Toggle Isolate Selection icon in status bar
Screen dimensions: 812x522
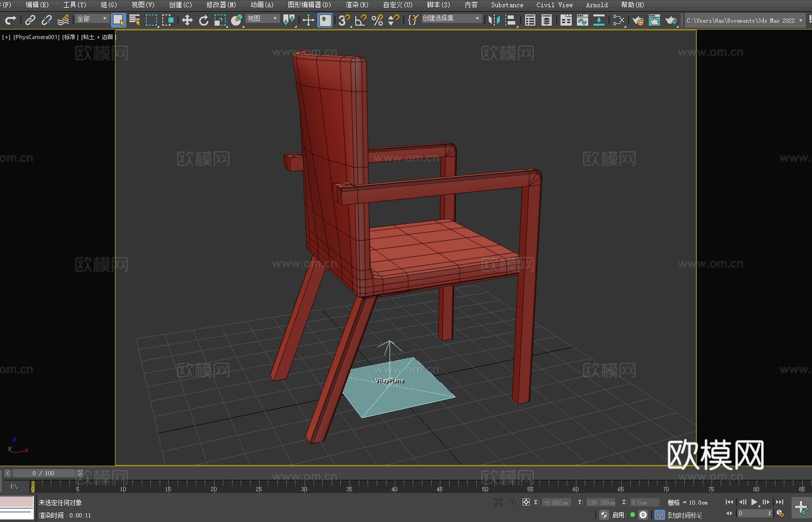(x=498, y=502)
